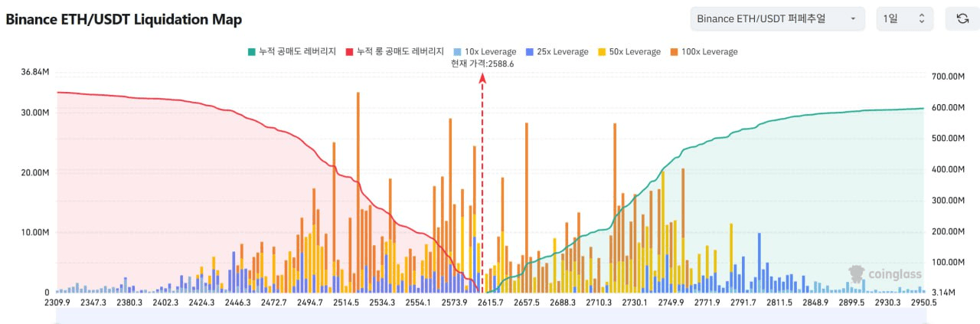
Task: Open the 1일 time range selector
Action: (904, 18)
